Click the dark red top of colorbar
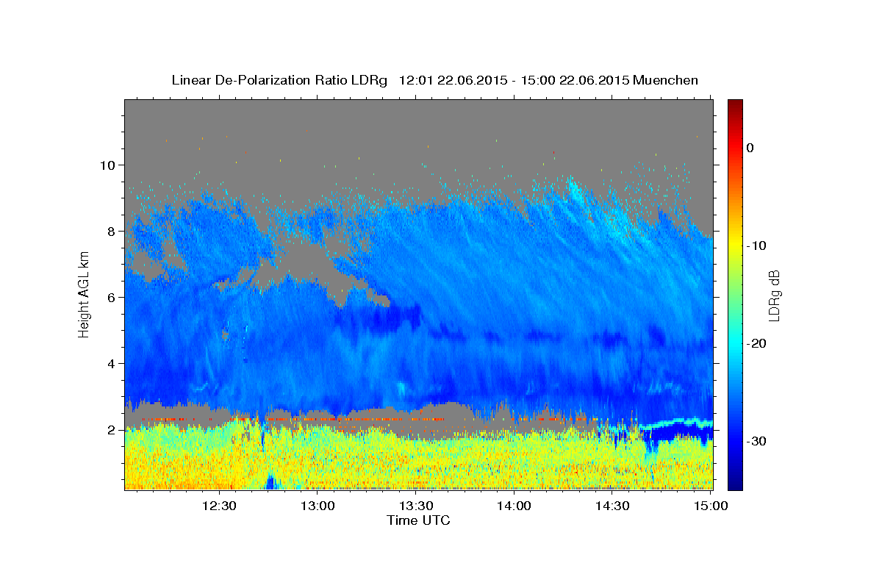The height and width of the screenshot is (588, 882). (x=735, y=104)
